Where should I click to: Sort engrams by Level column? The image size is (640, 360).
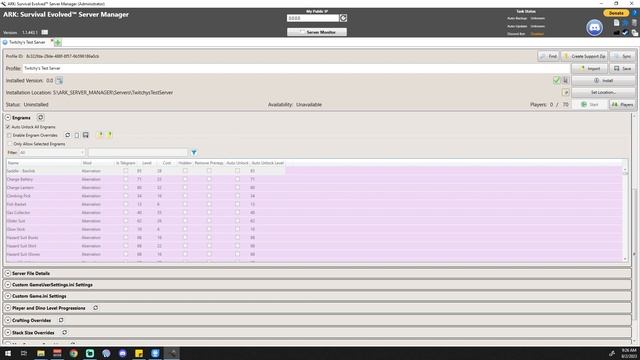click(x=147, y=163)
